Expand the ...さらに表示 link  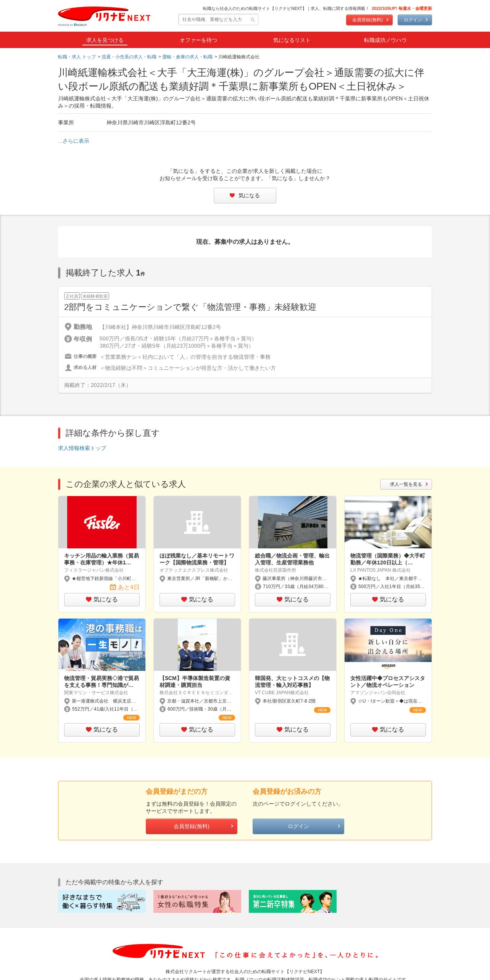[x=74, y=141]
